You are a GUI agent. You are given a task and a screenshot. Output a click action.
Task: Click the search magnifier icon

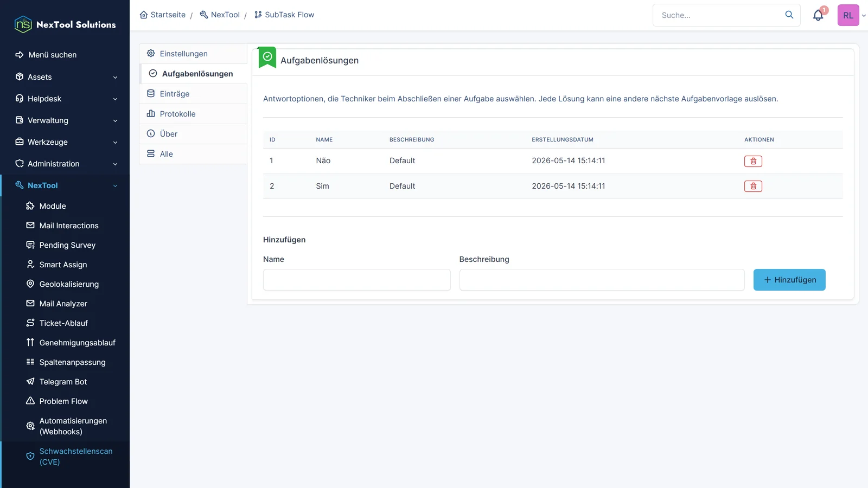coord(789,15)
